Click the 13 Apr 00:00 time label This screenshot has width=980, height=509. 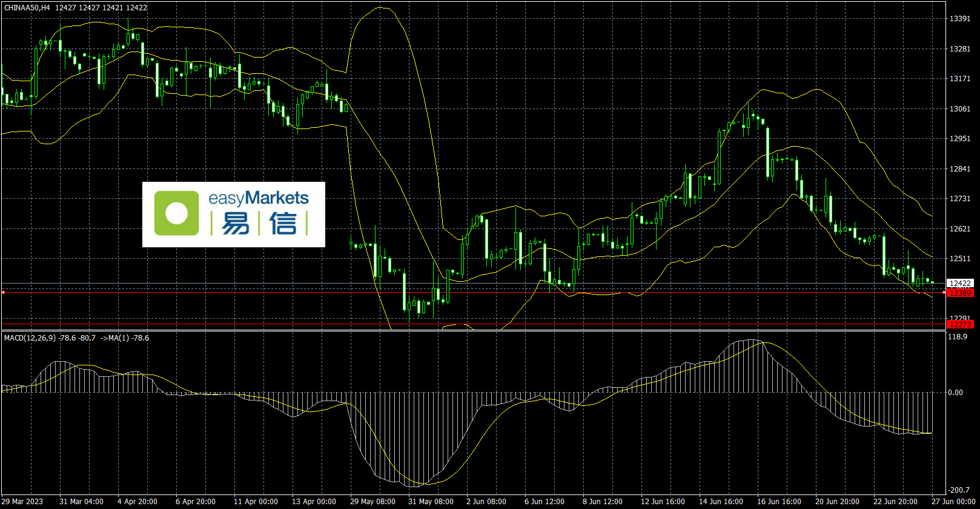[x=314, y=502]
